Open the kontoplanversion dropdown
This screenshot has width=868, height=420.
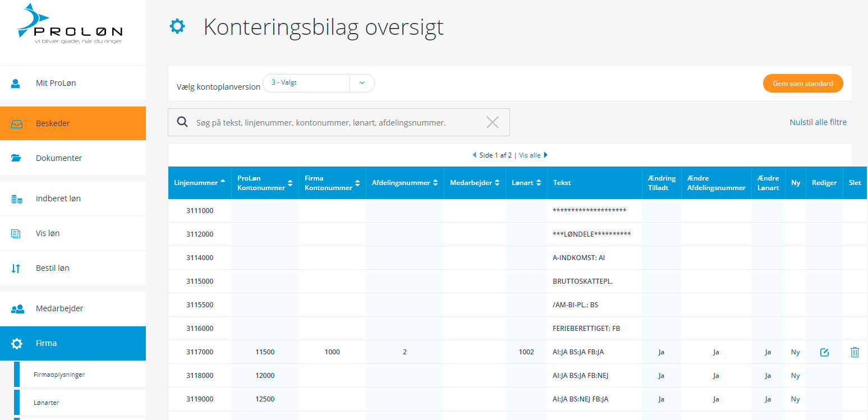[362, 83]
